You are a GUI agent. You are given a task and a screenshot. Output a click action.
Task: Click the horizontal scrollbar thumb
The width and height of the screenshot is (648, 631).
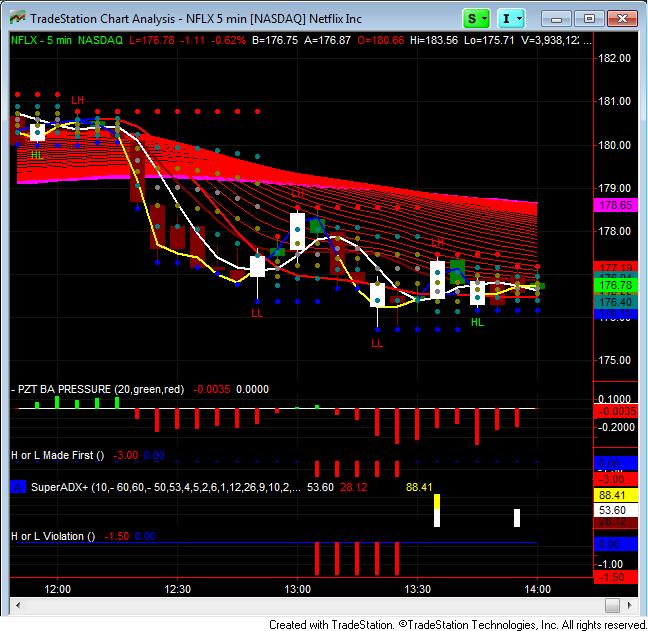612,605
